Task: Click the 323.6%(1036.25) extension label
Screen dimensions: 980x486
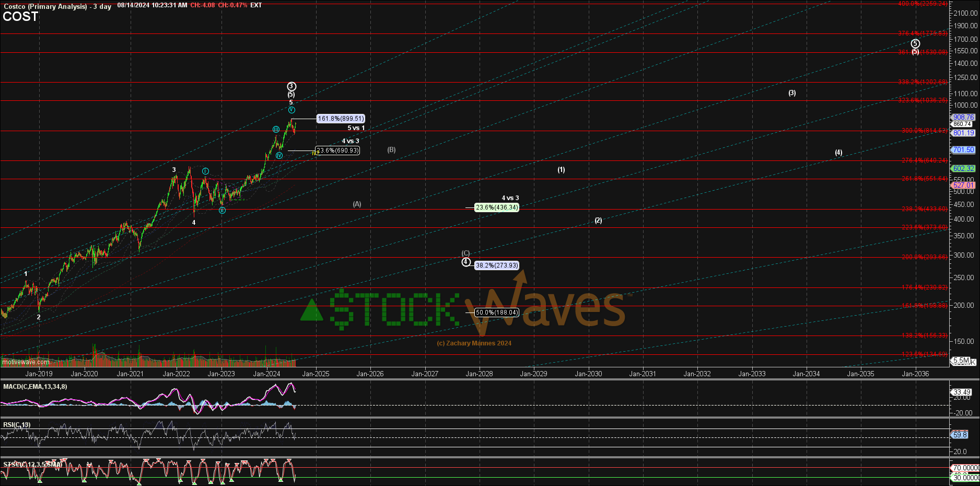Action: [923, 100]
